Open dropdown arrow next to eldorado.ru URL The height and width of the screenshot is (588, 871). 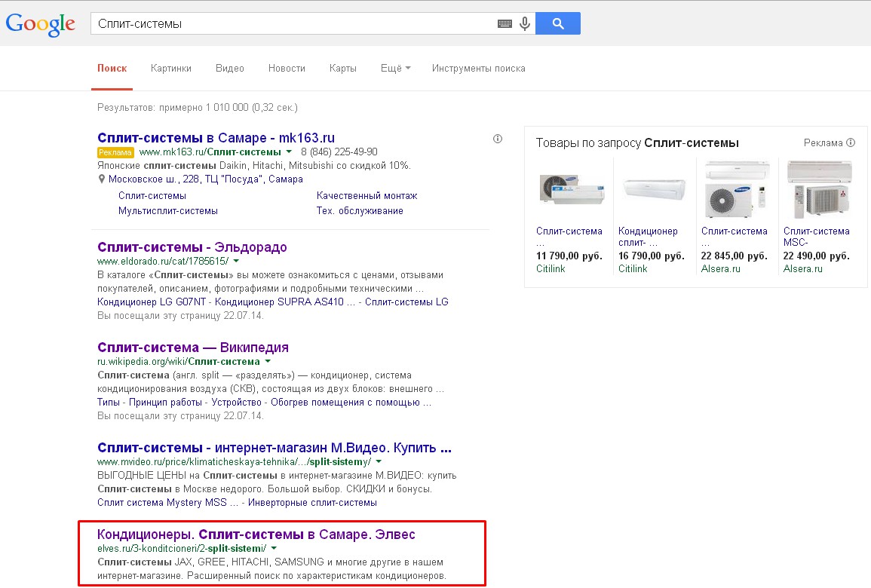tap(235, 261)
